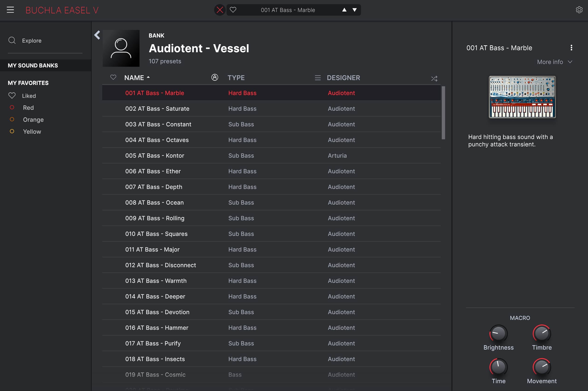Like current preset using top bar heart
588x391 pixels.
pyautogui.click(x=233, y=10)
